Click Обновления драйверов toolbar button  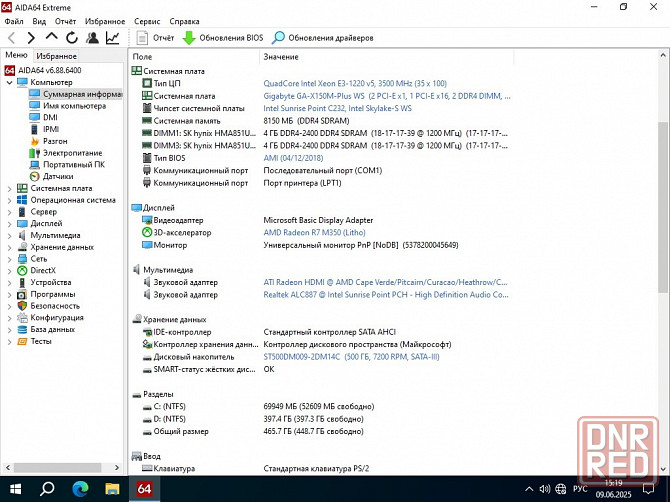(322, 38)
